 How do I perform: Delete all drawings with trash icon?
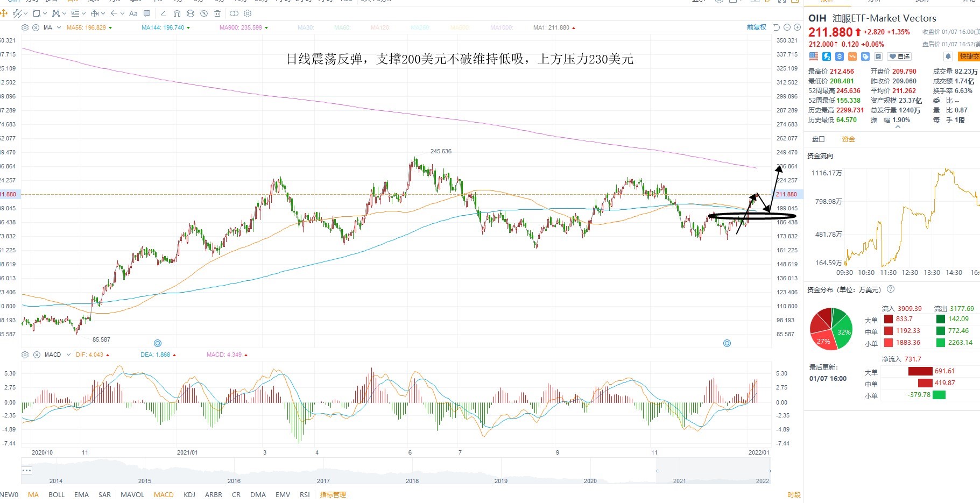click(217, 13)
